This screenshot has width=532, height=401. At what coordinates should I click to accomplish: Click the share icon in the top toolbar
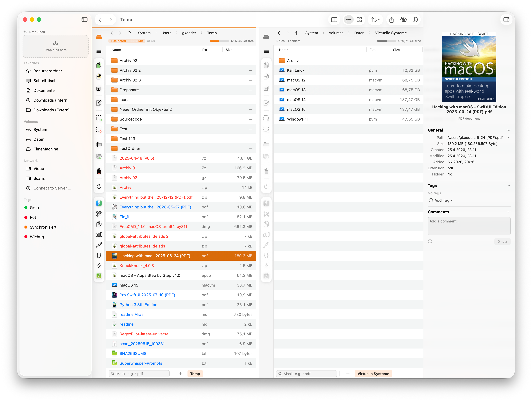point(392,20)
